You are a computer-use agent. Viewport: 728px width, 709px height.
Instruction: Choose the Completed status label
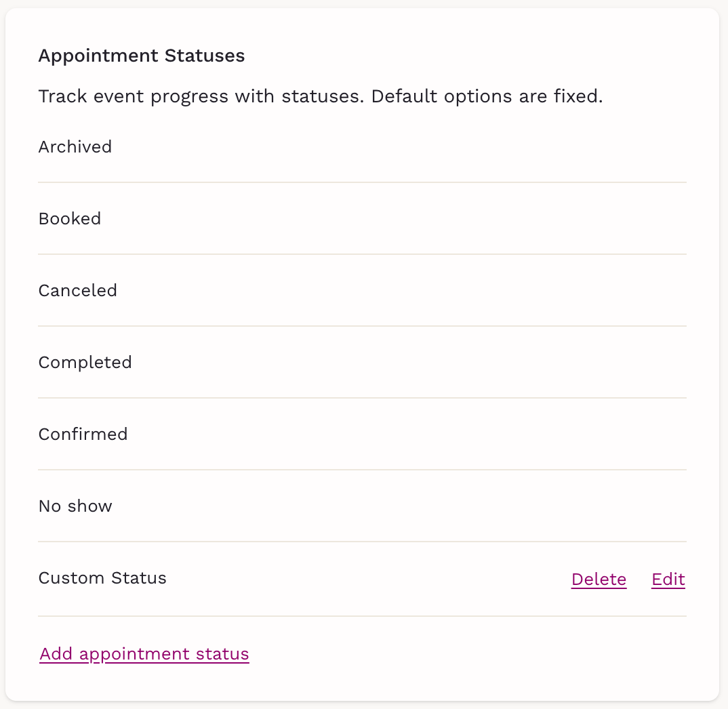tap(85, 363)
